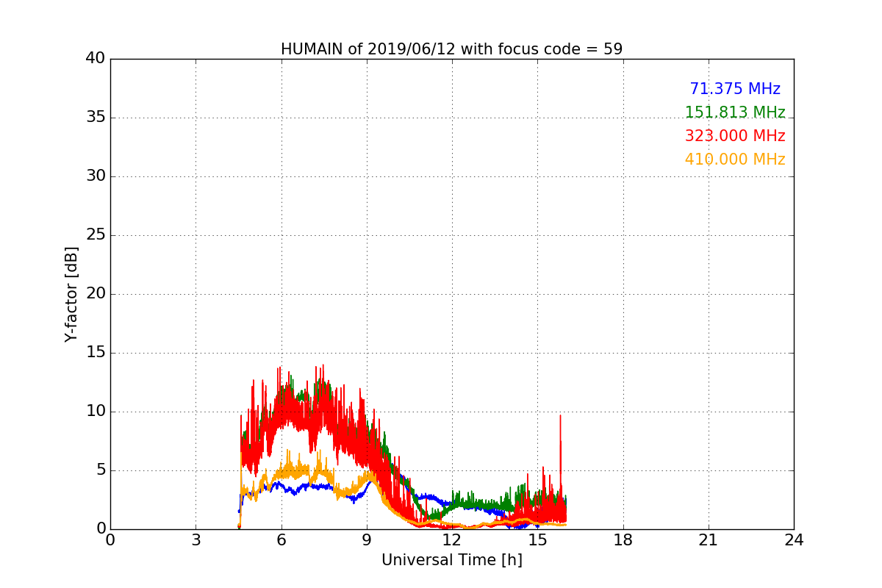882x588 pixels.
Task: Click the y-axis tick label 15
Action: click(x=96, y=353)
